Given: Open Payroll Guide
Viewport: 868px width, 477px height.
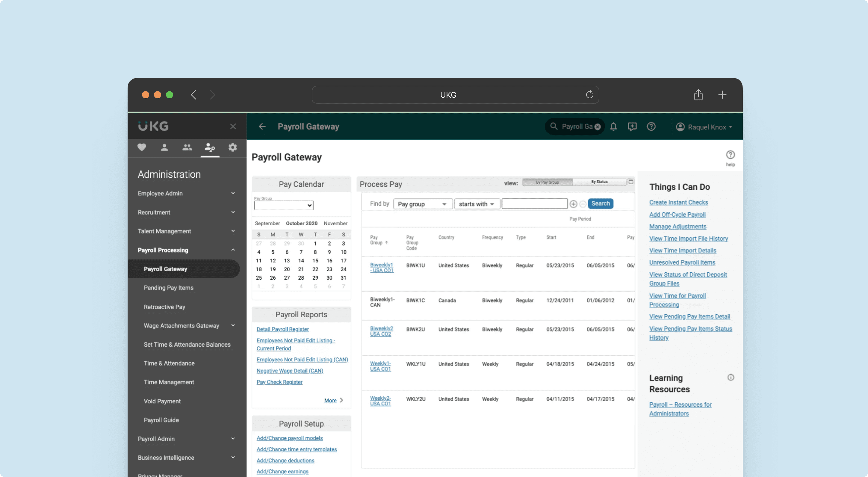Looking at the screenshot, I should click(161, 420).
